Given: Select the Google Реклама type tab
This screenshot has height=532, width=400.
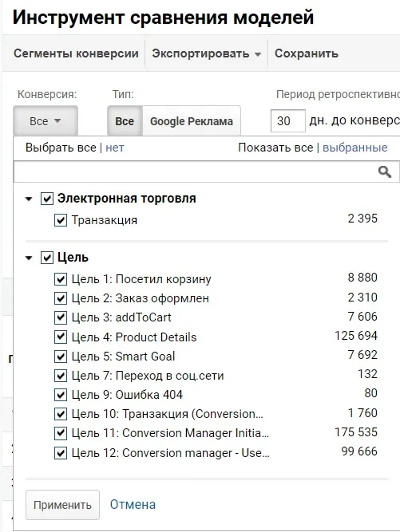Looking at the screenshot, I should (192, 121).
